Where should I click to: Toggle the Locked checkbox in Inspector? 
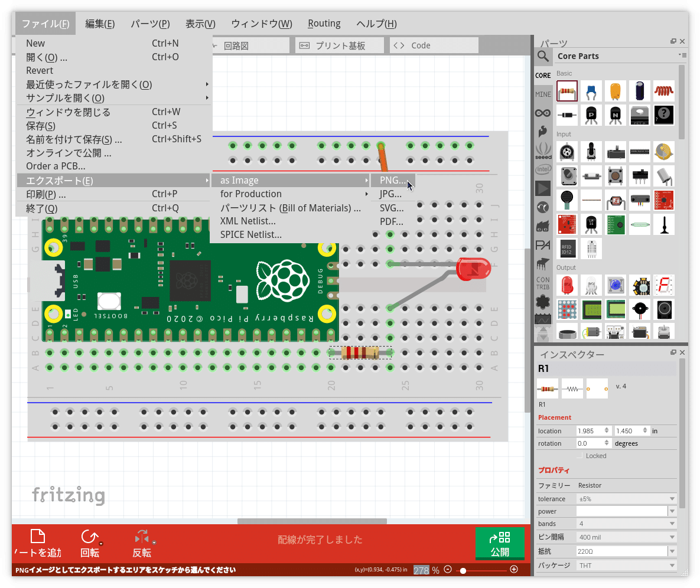(579, 456)
